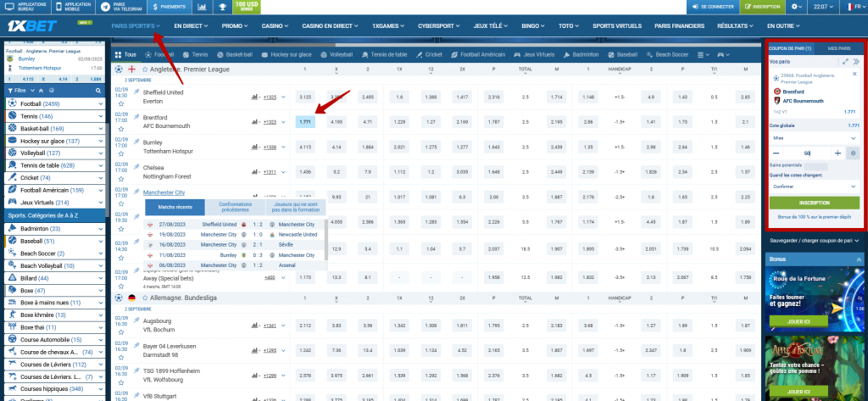Screen dimensions: 868x401
Task: Open language selector FR
Action: [854, 7]
